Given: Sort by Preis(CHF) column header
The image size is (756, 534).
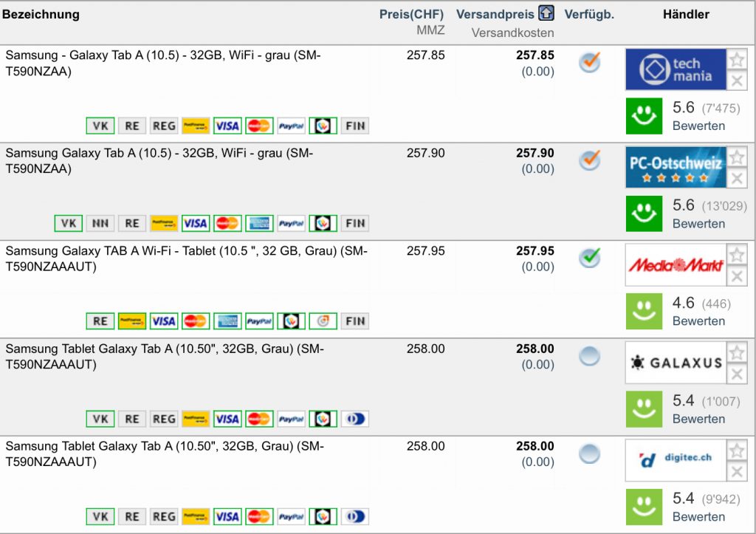Looking at the screenshot, I should [411, 14].
